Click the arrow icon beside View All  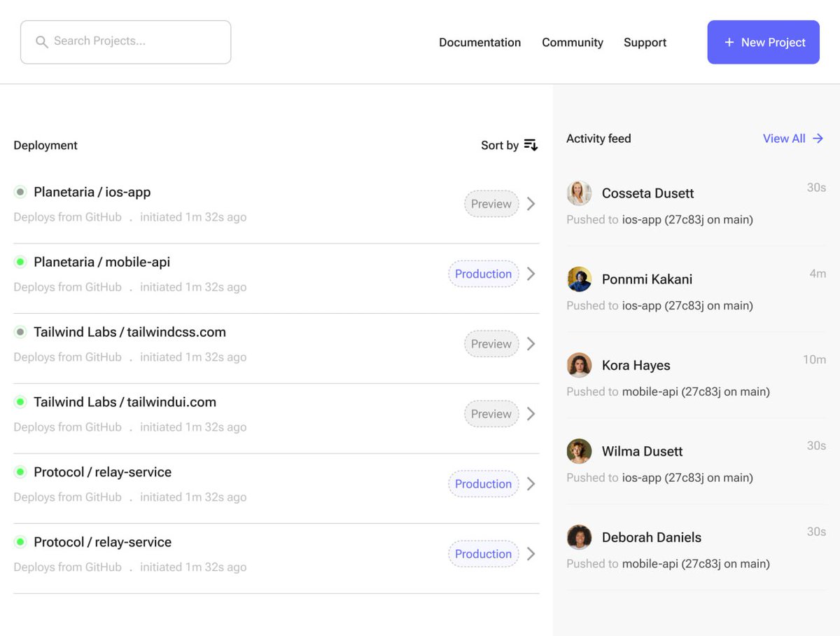pyautogui.click(x=819, y=139)
